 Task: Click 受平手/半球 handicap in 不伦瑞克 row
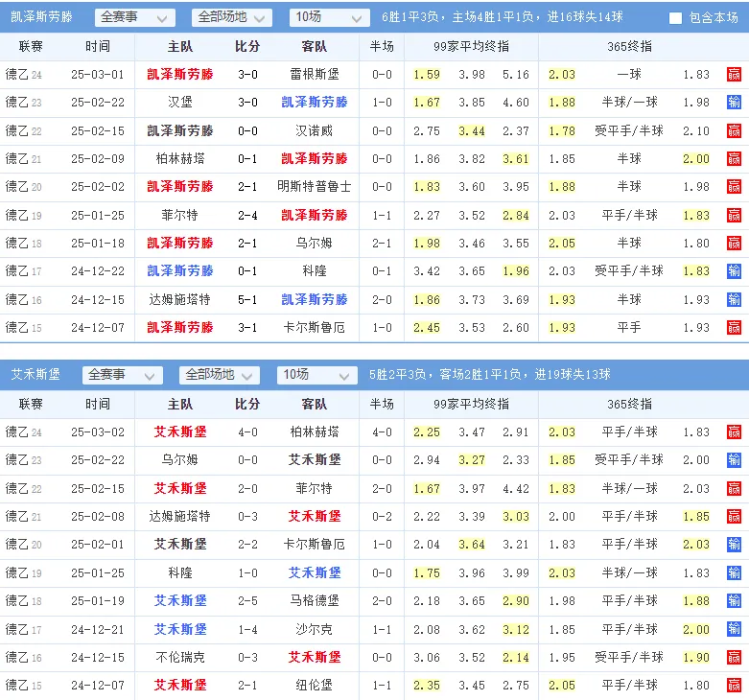point(629,658)
